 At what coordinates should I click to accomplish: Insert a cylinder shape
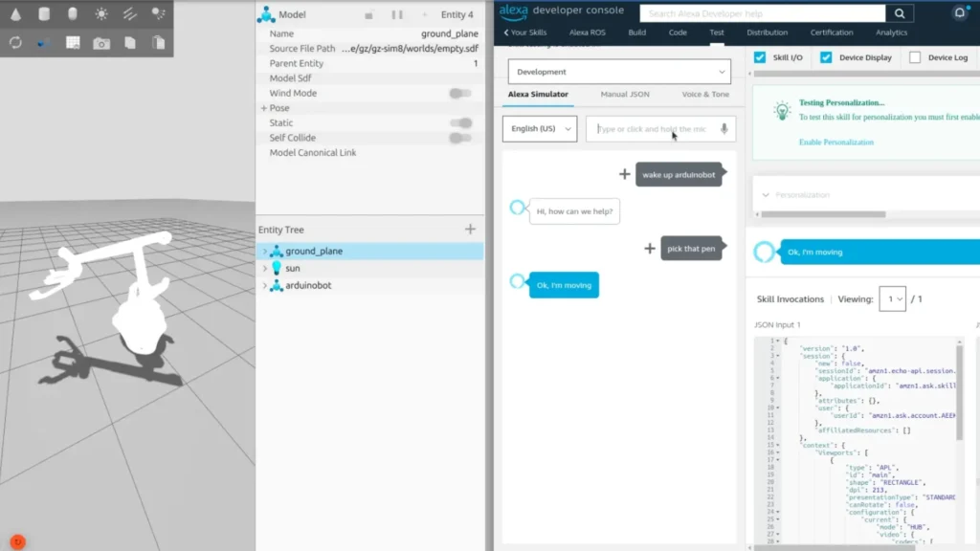point(44,13)
